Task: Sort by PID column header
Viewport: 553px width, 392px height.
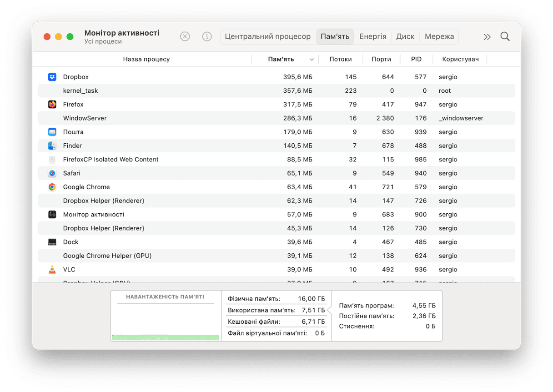Action: (416, 59)
